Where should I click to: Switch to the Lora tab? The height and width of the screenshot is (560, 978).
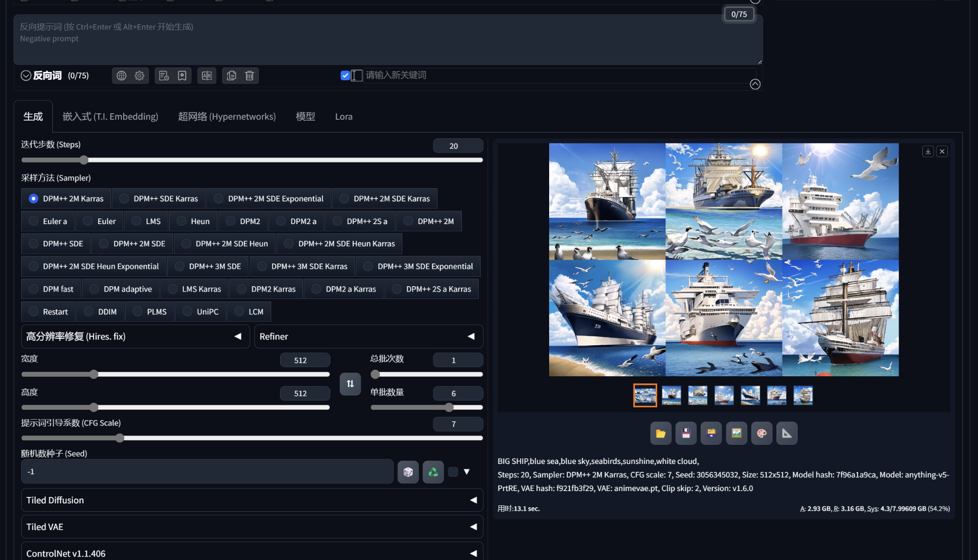344,117
